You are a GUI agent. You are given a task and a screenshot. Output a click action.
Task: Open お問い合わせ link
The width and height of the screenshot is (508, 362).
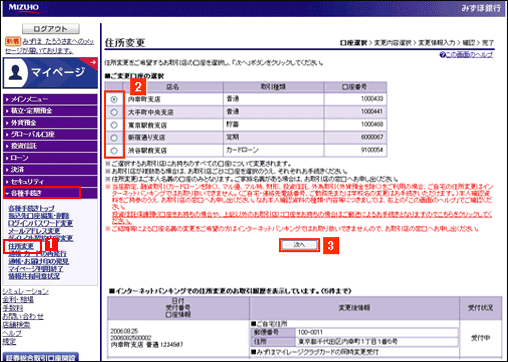pos(23,316)
